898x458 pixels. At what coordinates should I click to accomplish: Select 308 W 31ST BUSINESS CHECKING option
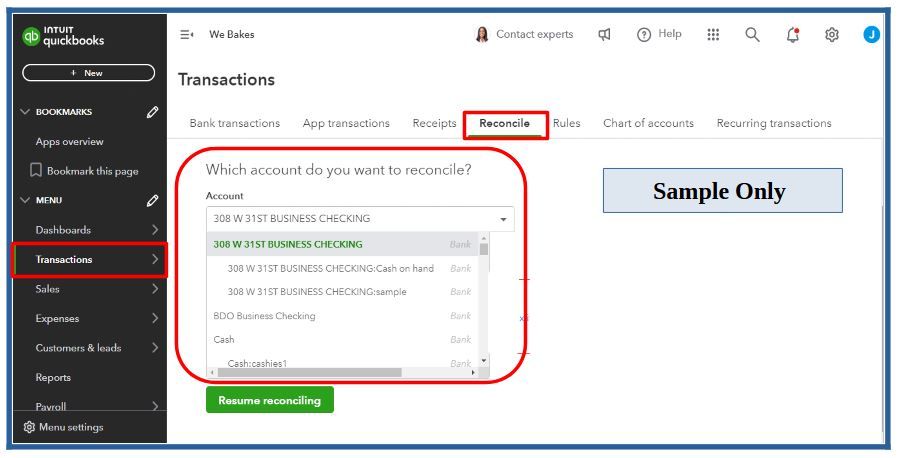(x=342, y=244)
